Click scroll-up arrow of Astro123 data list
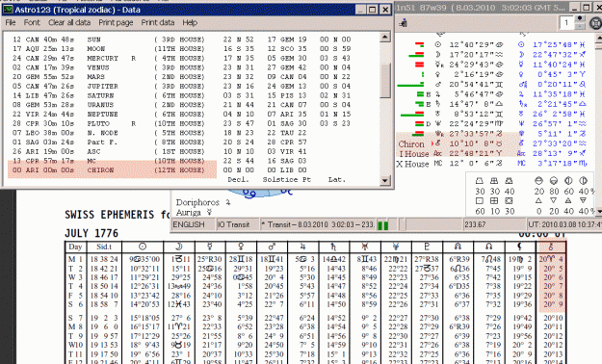This screenshot has height=364, width=602. [x=385, y=37]
